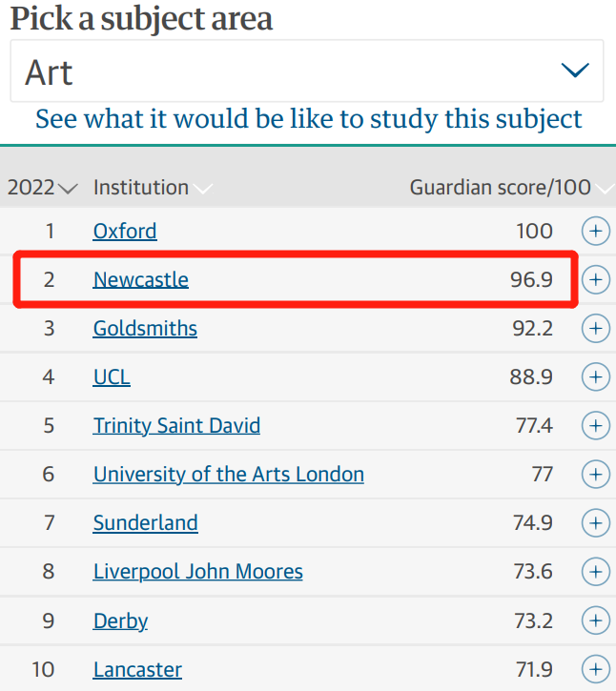Expand Trinity Saint David plus icon
Image resolution: width=616 pixels, height=691 pixels.
(596, 425)
